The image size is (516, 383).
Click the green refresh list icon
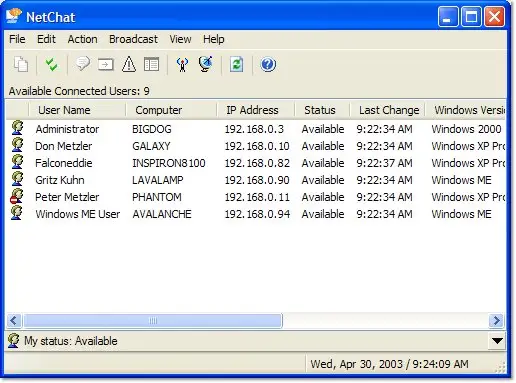[236, 64]
